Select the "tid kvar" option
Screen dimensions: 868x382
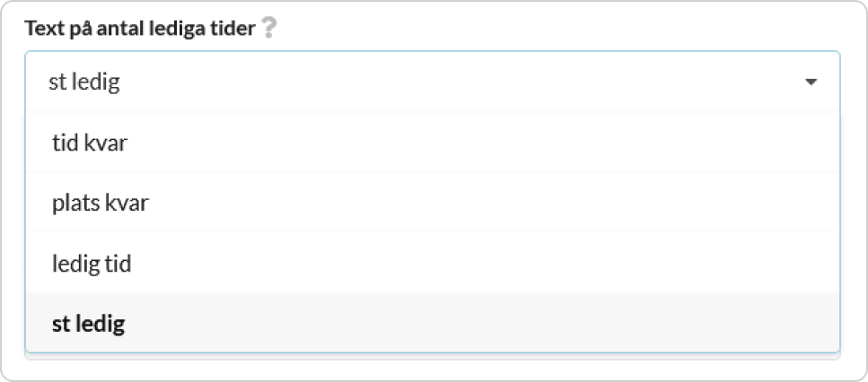coord(433,143)
